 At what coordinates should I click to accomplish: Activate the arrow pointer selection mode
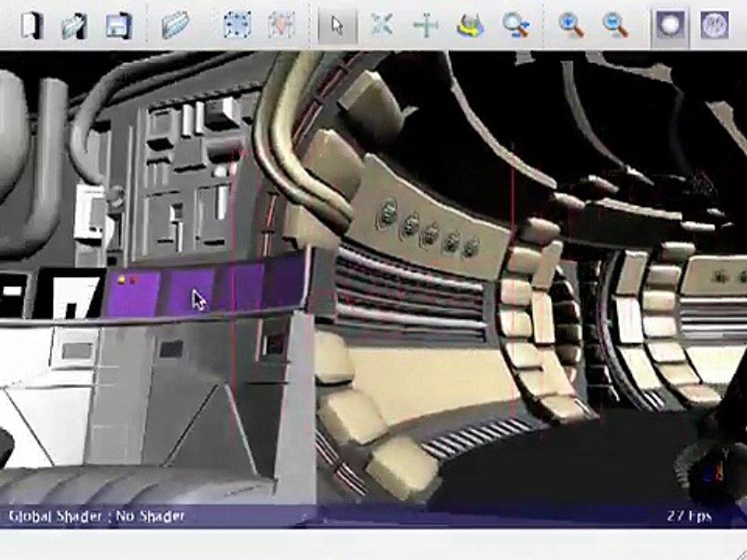pyautogui.click(x=337, y=25)
